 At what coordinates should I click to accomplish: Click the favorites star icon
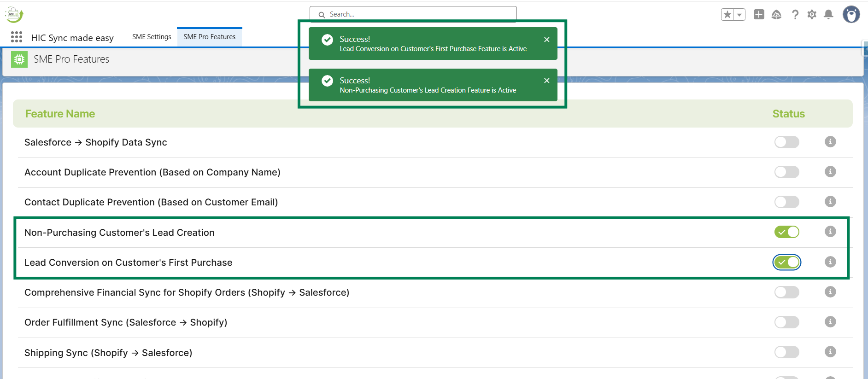tap(727, 15)
